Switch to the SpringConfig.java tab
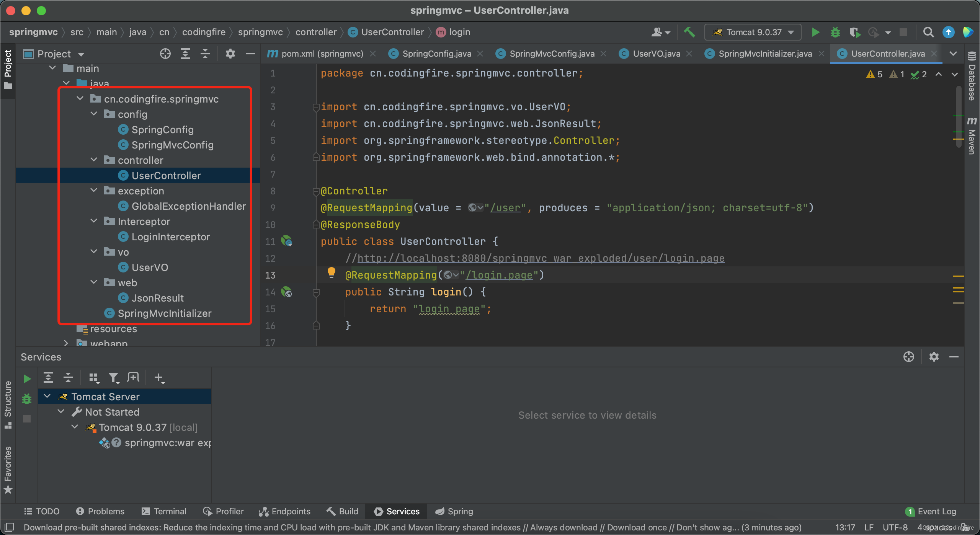 [436, 54]
